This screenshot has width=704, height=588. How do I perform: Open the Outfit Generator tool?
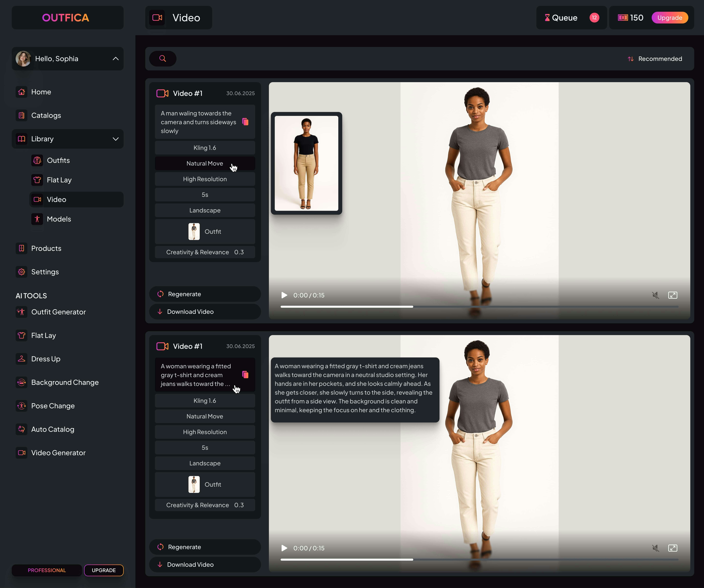59,312
